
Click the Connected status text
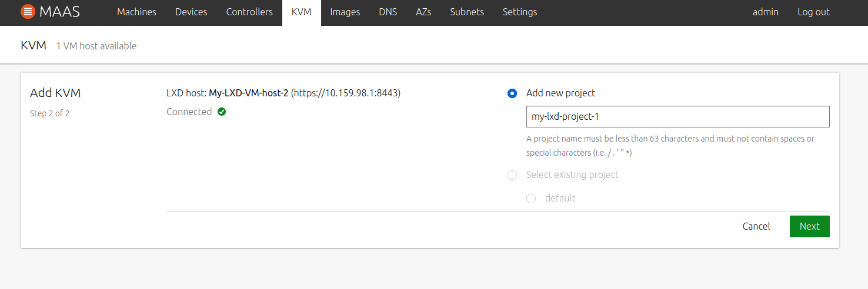(189, 112)
